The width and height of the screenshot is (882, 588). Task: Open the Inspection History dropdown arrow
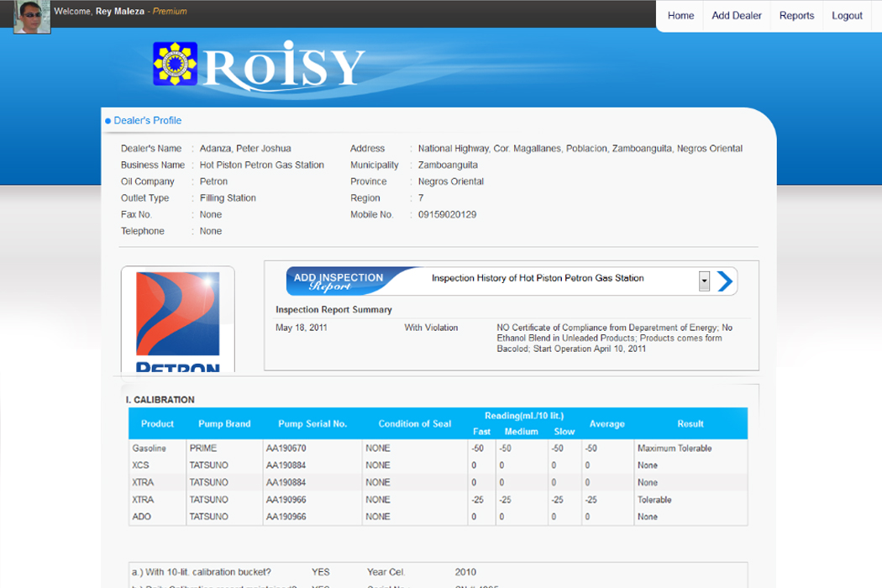coord(704,281)
